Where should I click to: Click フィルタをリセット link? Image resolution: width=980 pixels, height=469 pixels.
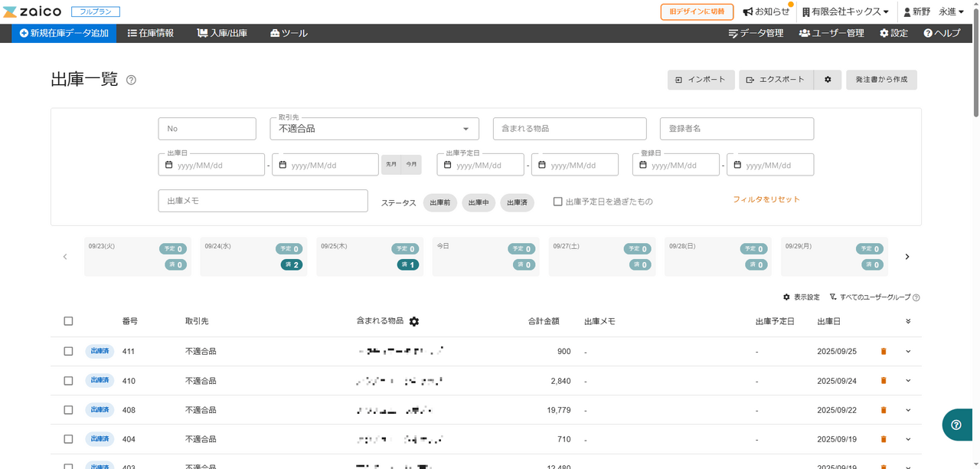(766, 199)
